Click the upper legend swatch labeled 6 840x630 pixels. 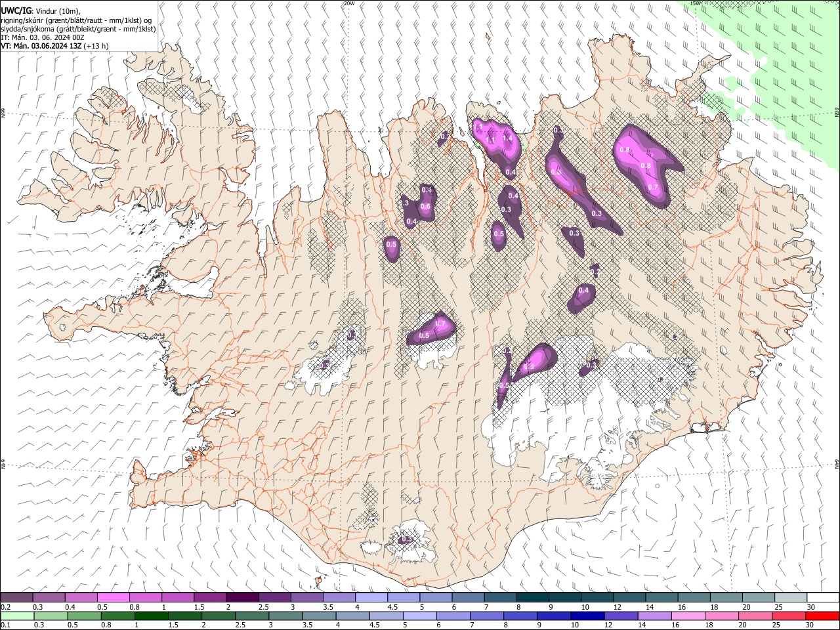click(467, 597)
